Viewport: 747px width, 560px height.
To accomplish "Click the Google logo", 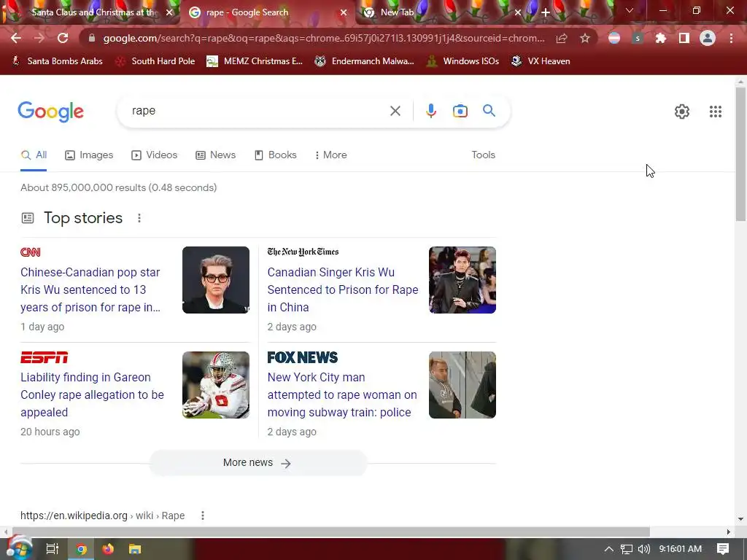I will 50,112.
